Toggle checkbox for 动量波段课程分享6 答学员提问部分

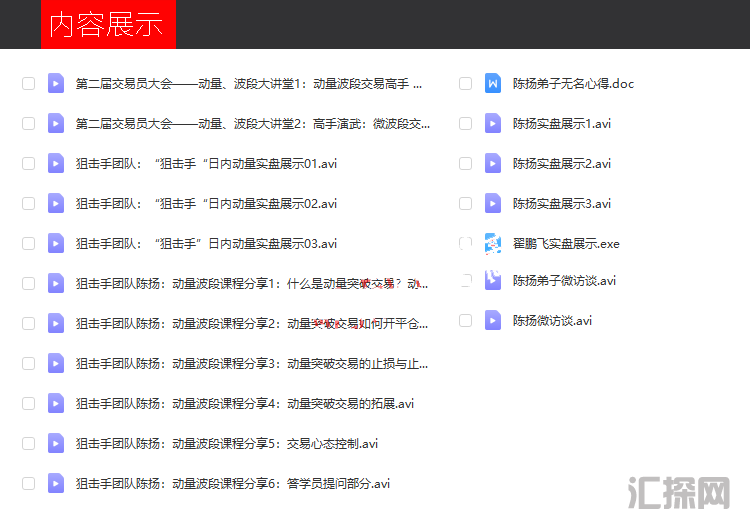point(28,483)
